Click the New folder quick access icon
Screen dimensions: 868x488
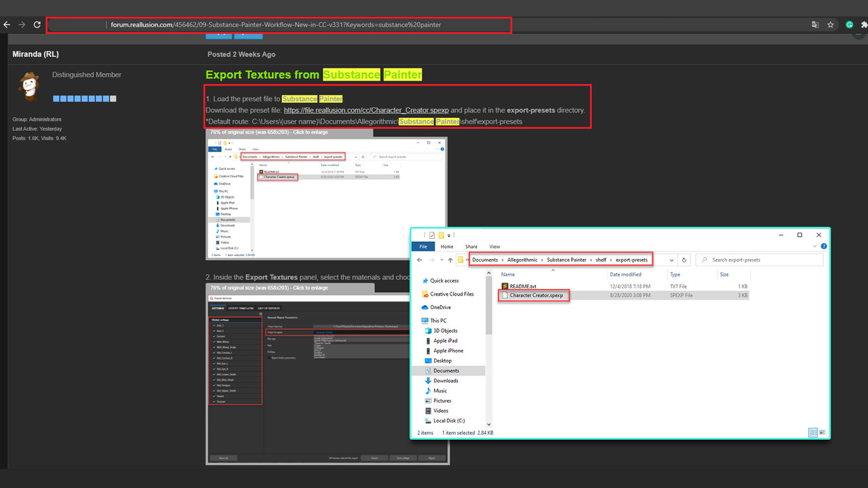click(441, 235)
